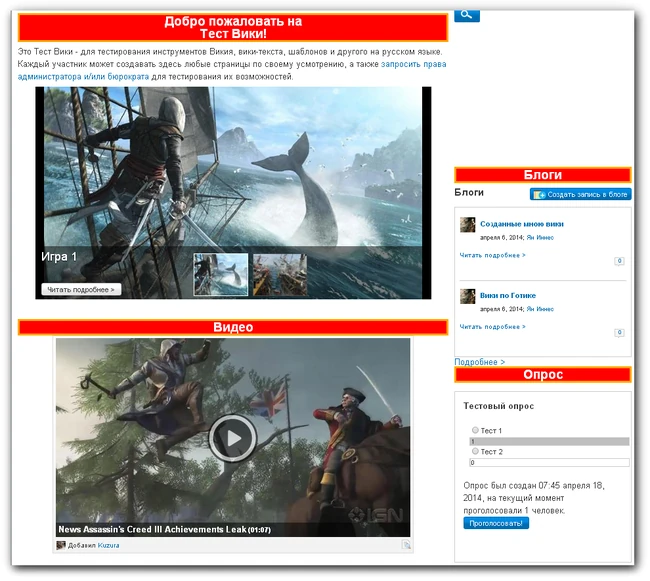The height and width of the screenshot is (581, 650).
Task: Play the Assassin's Creed III video
Action: point(233,438)
